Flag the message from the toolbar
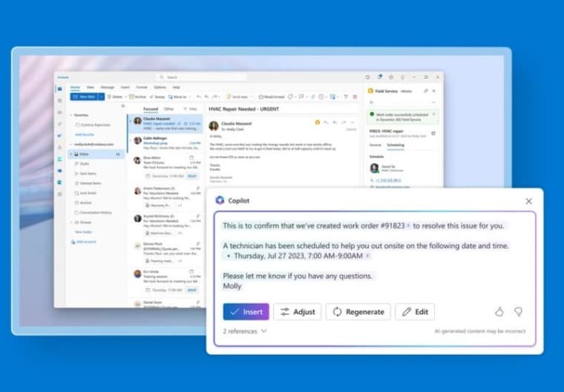Viewport: 564px width, 392px height. pyautogui.click(x=301, y=97)
